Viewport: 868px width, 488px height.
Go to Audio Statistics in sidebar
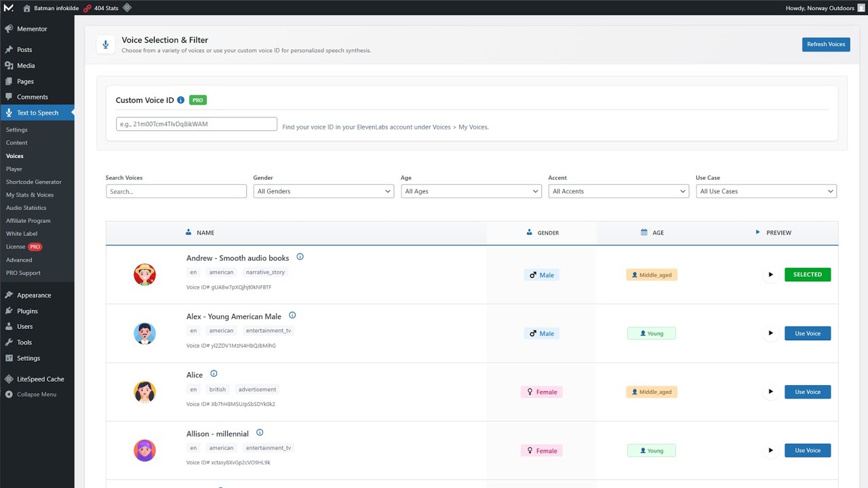(x=26, y=208)
